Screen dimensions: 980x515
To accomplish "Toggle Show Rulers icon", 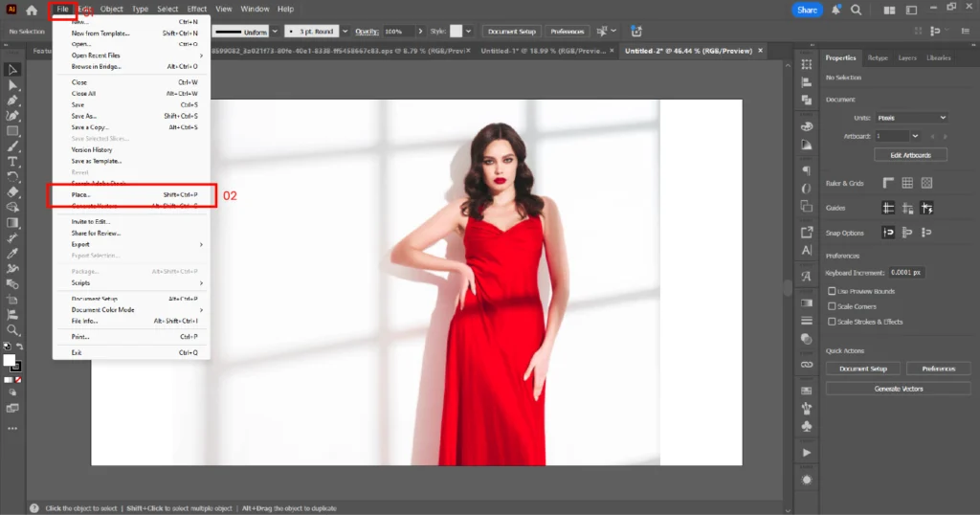I will click(x=888, y=183).
